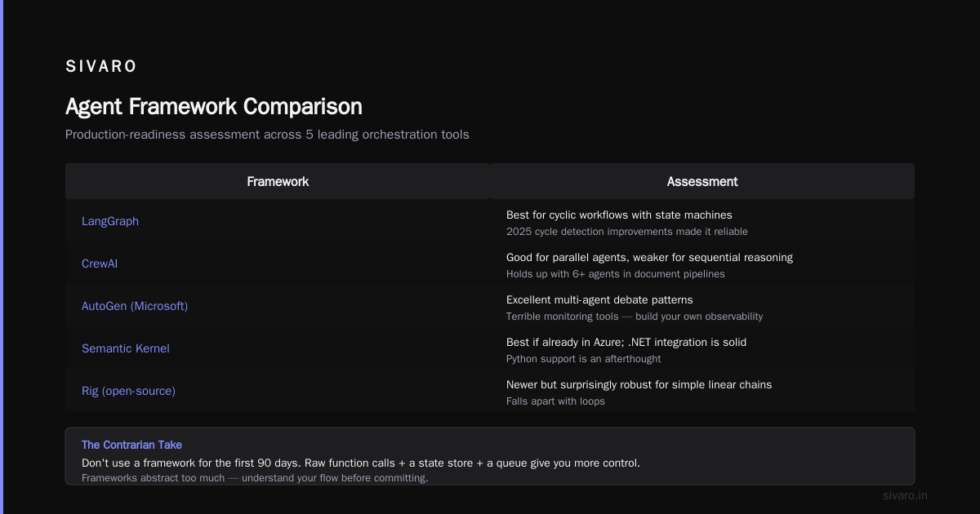The height and width of the screenshot is (514, 980).
Task: Click the Assessment column header
Action: click(x=702, y=181)
